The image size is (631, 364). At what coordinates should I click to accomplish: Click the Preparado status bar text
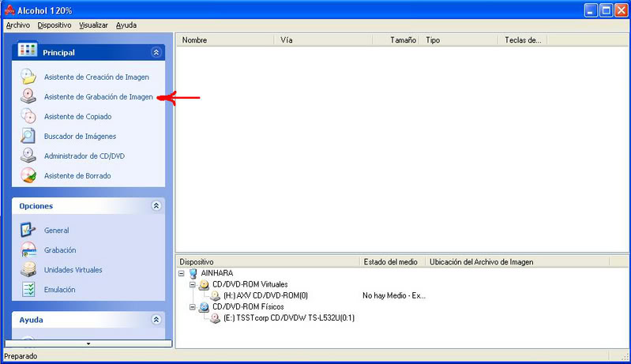21,356
